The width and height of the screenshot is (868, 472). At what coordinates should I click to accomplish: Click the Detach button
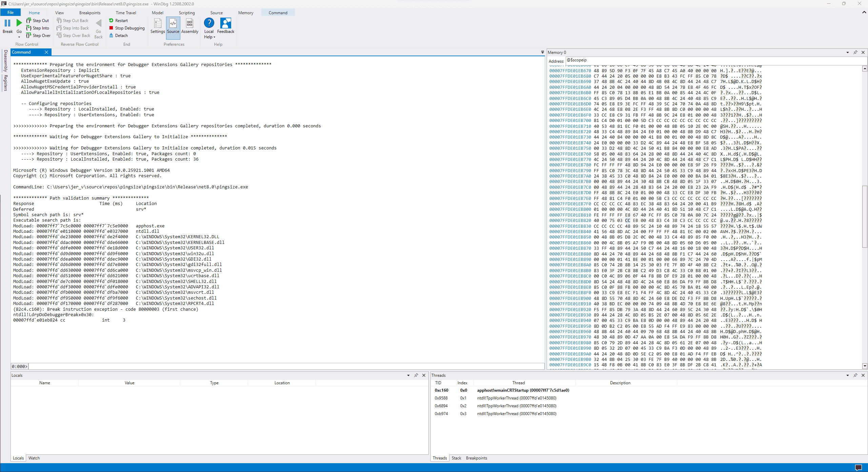pyautogui.click(x=118, y=36)
